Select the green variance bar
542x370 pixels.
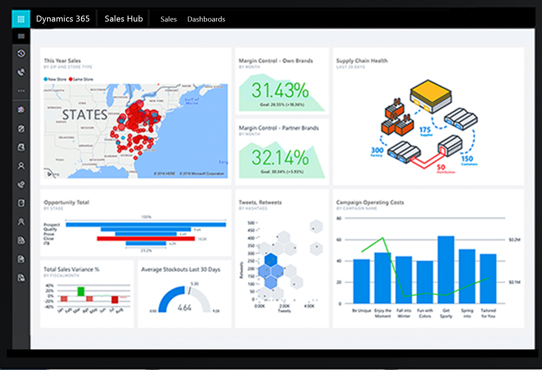pos(81,292)
